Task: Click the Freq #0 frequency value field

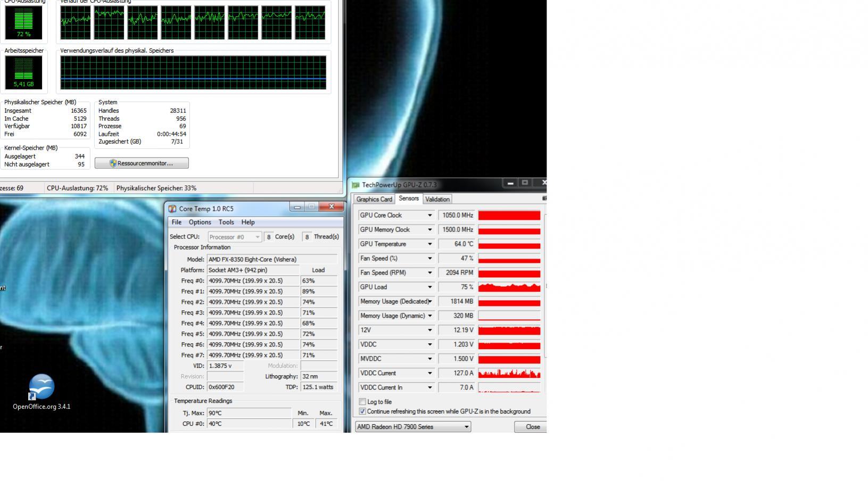Action: [253, 281]
